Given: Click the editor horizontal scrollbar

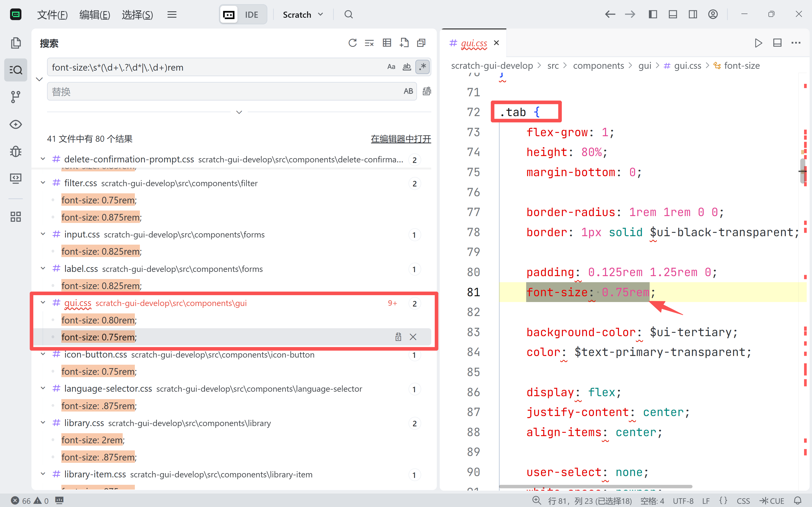Looking at the screenshot, I should click(x=595, y=486).
